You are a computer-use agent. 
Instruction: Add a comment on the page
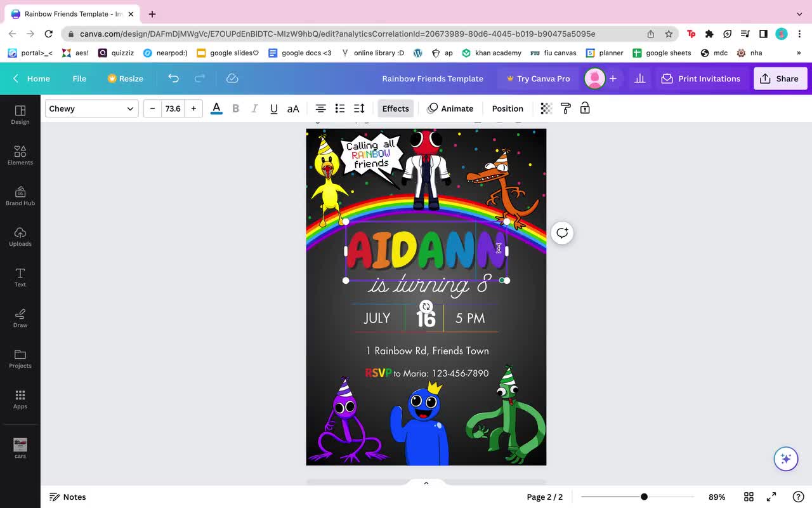point(562,233)
